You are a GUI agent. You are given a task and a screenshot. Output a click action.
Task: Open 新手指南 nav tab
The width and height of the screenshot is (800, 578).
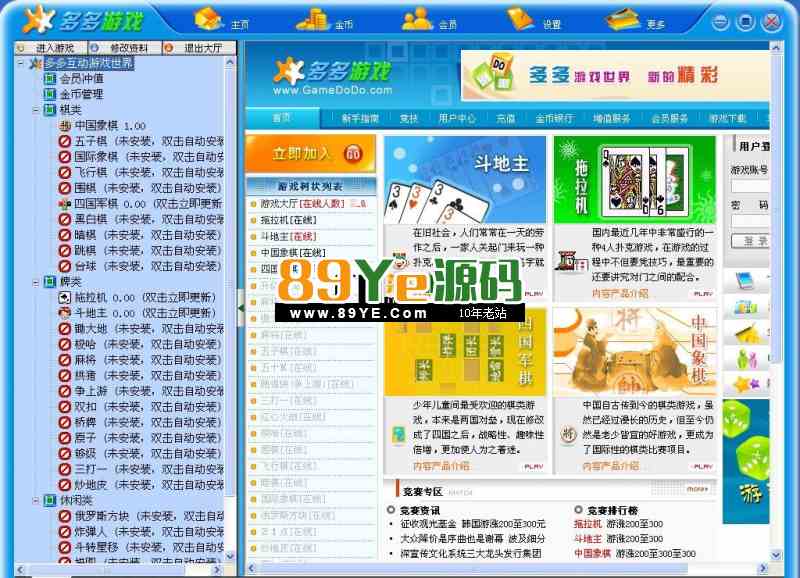coord(360,119)
